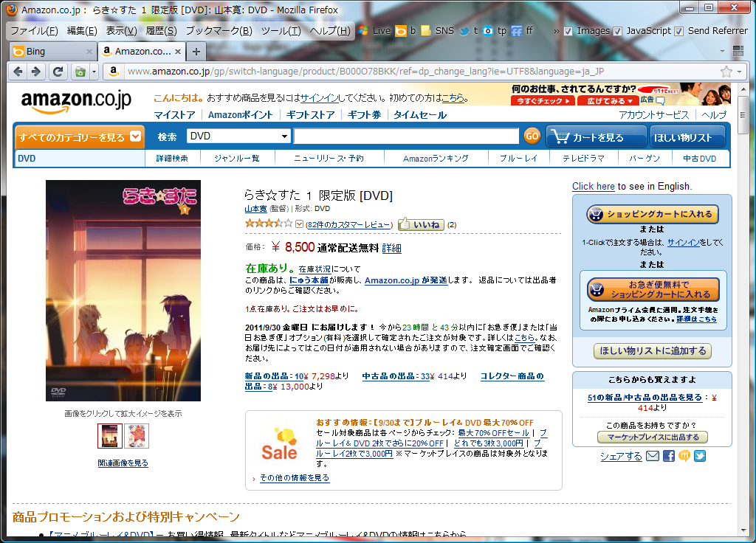This screenshot has width=756, height=543.
Task: Select the first small cover thumbnail
Action: pos(110,435)
